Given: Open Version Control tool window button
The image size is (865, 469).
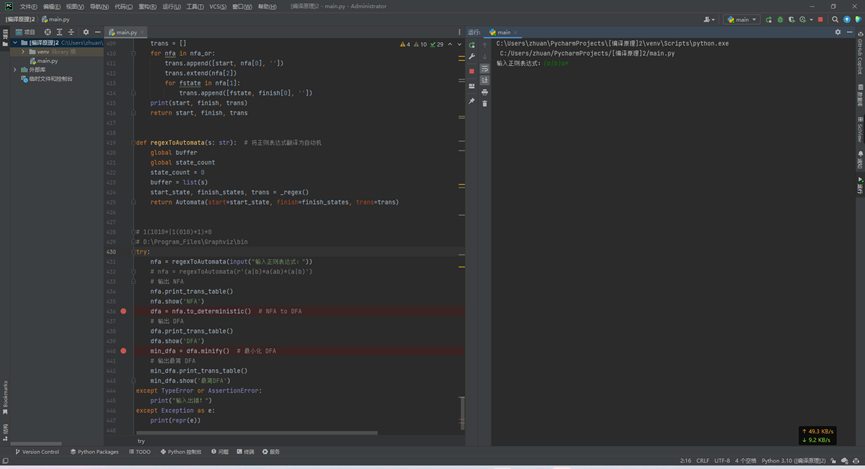Looking at the screenshot, I should (x=37, y=452).
